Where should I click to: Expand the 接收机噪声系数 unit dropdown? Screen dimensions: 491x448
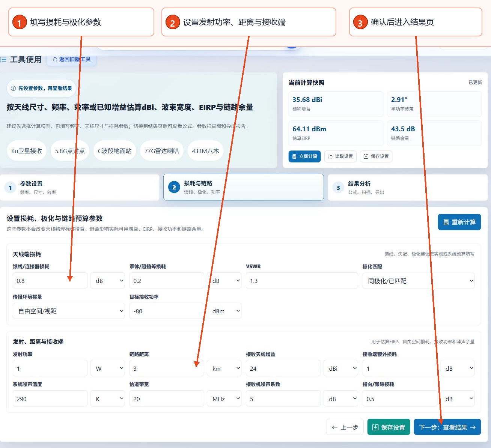pyautogui.click(x=341, y=399)
